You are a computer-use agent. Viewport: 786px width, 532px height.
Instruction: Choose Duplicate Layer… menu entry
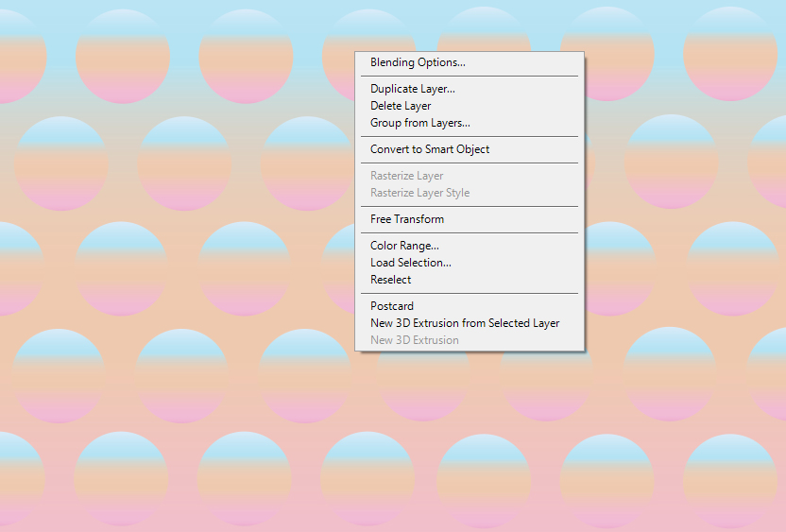tap(470, 89)
